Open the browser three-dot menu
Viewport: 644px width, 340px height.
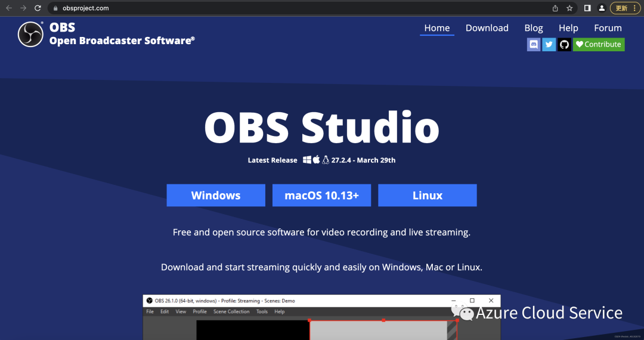pyautogui.click(x=636, y=8)
